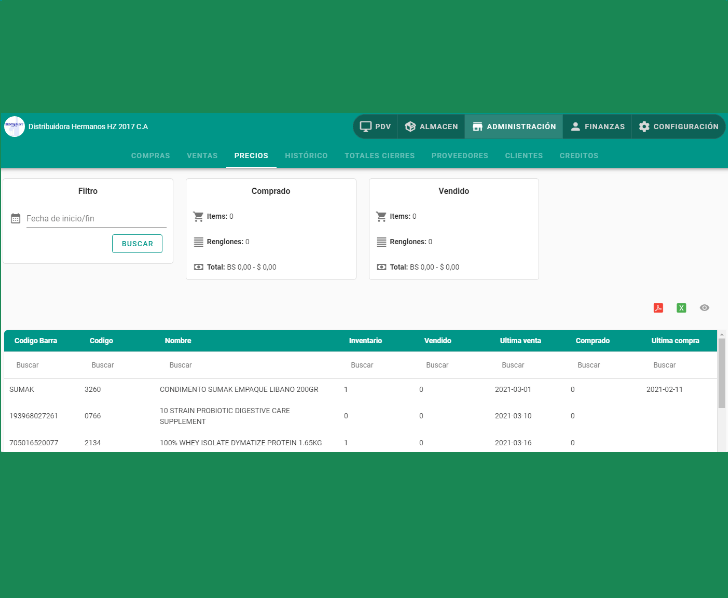This screenshot has width=728, height=598.
Task: Open CONFIGURACIÓN settings
Action: point(678,127)
